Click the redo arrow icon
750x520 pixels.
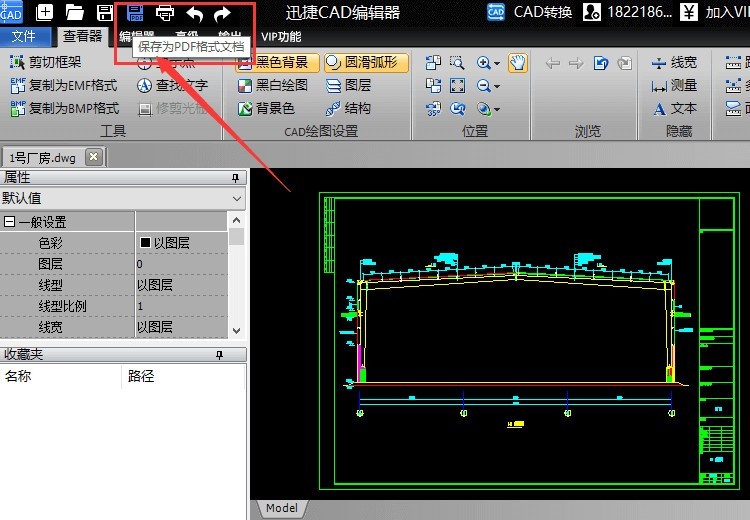[222, 13]
